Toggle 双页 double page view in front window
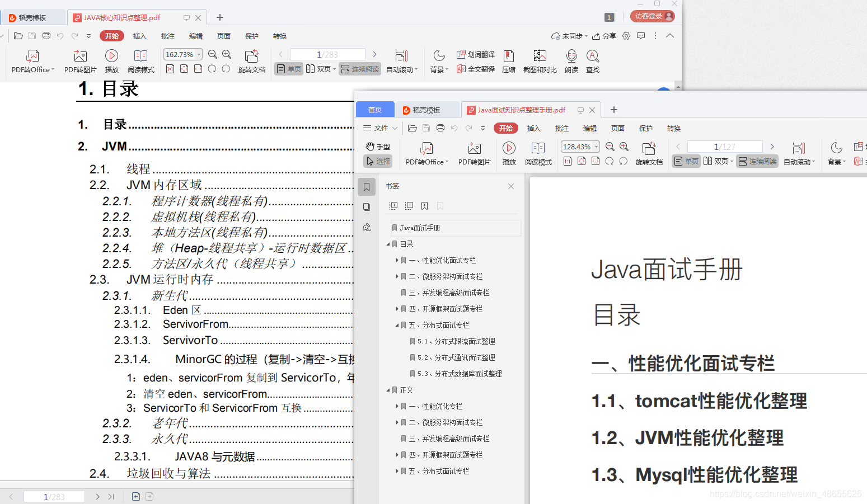Image resolution: width=867 pixels, height=504 pixels. 718,161
